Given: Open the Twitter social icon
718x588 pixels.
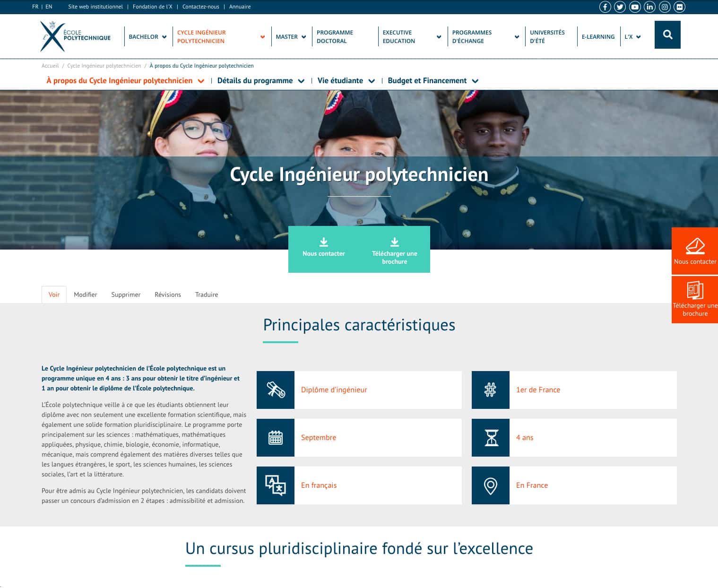Looking at the screenshot, I should (620, 7).
